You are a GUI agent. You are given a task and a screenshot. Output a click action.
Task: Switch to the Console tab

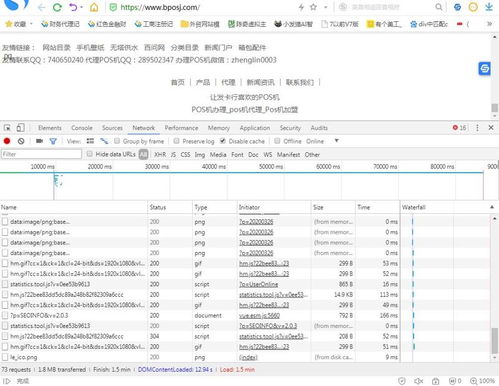82,128
